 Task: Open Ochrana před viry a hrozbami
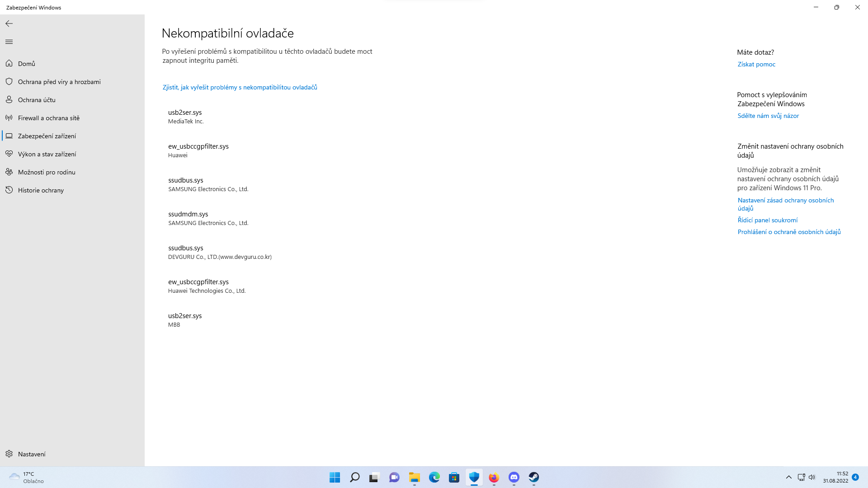pos(59,82)
